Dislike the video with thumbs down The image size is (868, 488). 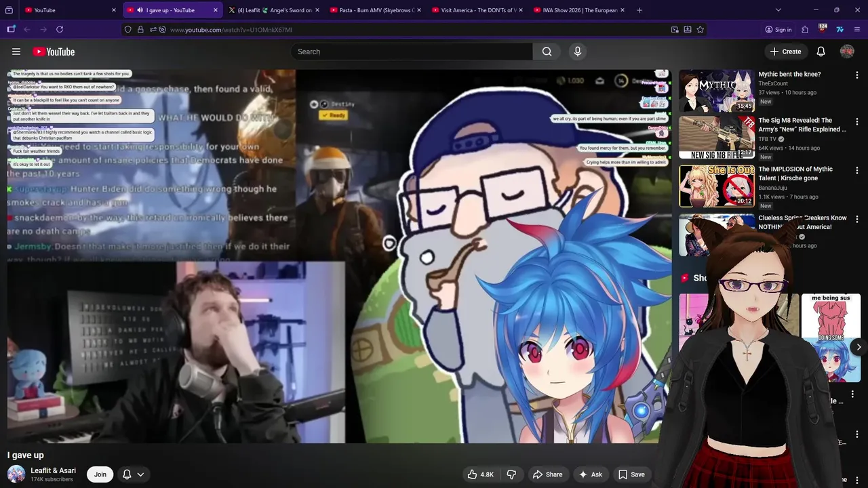point(512,474)
